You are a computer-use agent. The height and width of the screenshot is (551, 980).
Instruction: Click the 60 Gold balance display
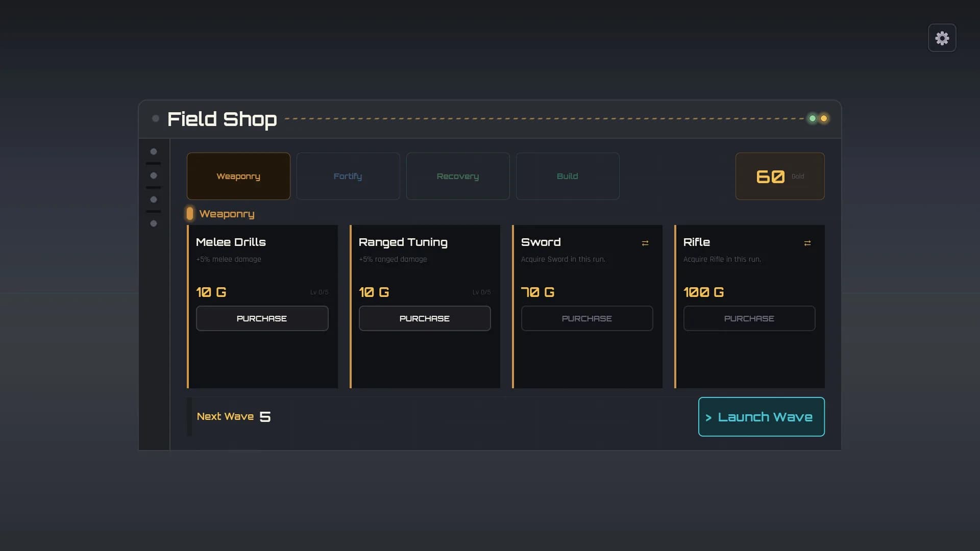780,176
